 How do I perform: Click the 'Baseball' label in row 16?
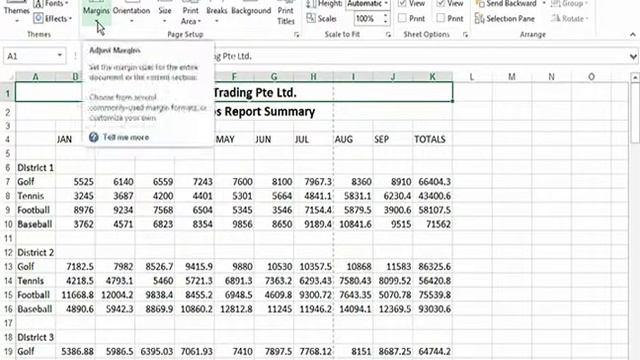36,309
